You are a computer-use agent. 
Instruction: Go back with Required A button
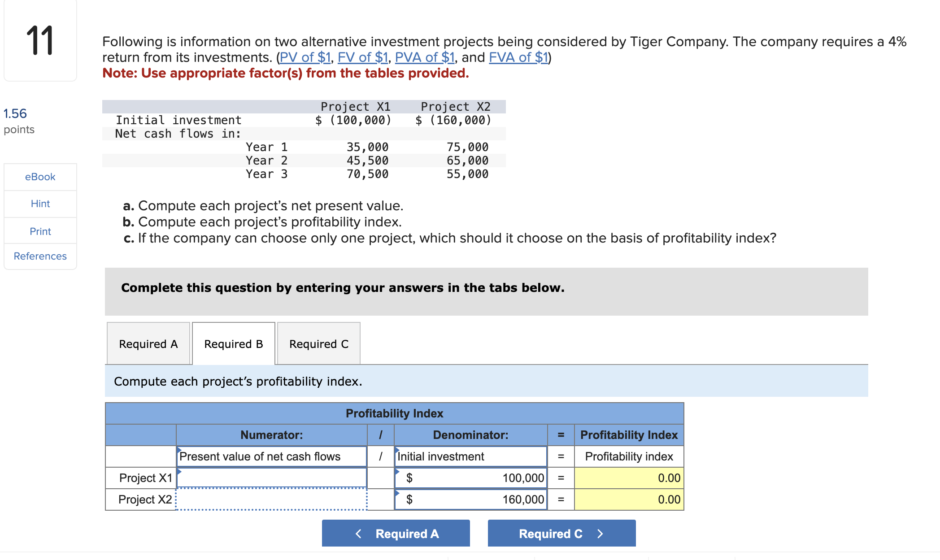pos(396,534)
